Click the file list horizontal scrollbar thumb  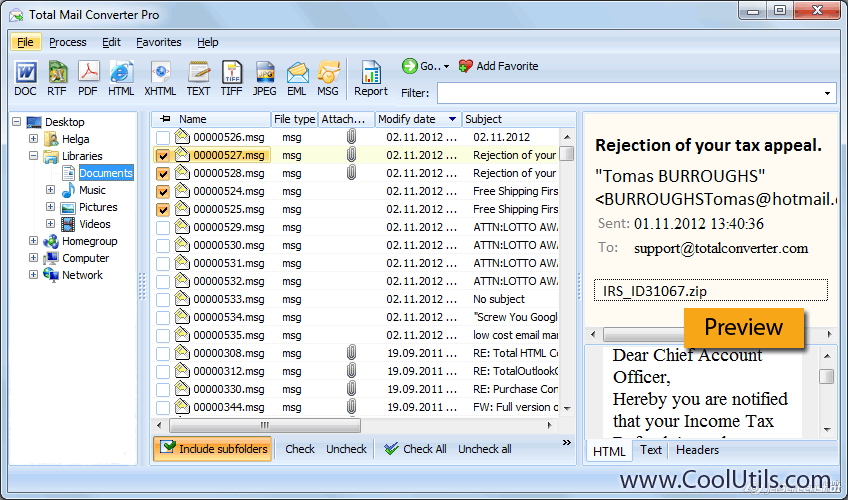pos(265,425)
